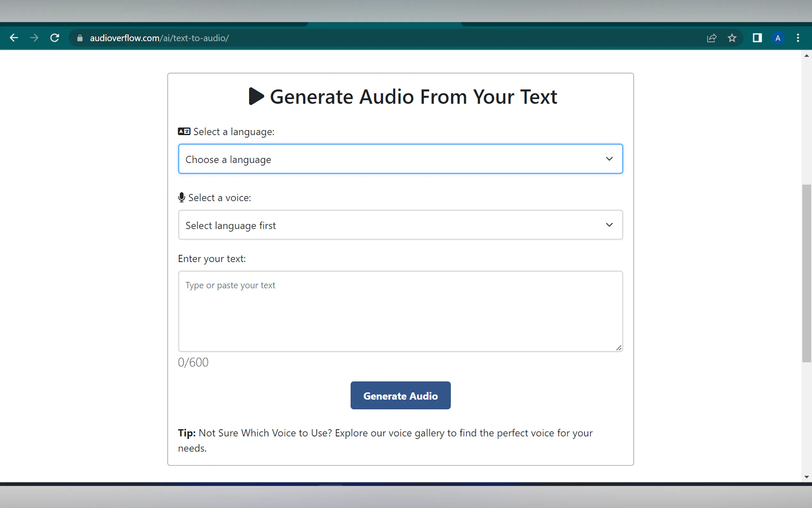Image resolution: width=812 pixels, height=508 pixels.
Task: Click the browser forward arrow
Action: click(x=34, y=38)
